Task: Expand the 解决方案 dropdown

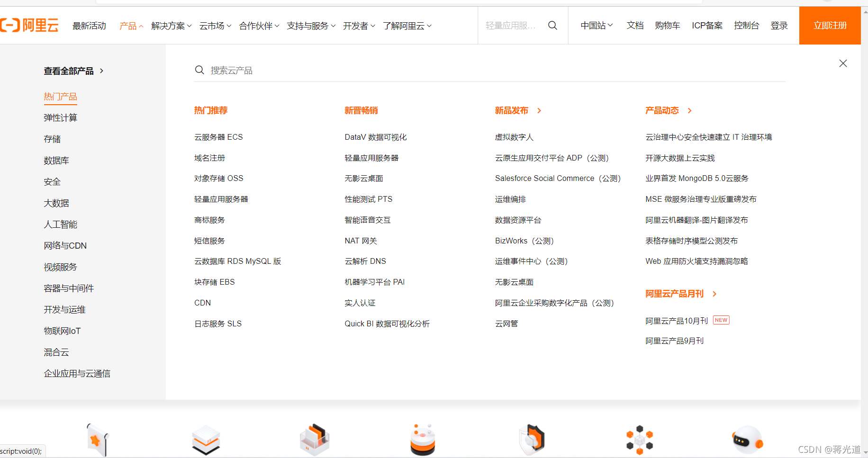Action: 172,26
